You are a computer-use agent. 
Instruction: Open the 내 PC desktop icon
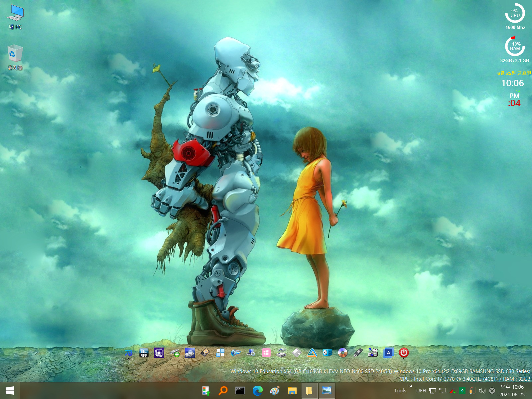click(x=15, y=17)
